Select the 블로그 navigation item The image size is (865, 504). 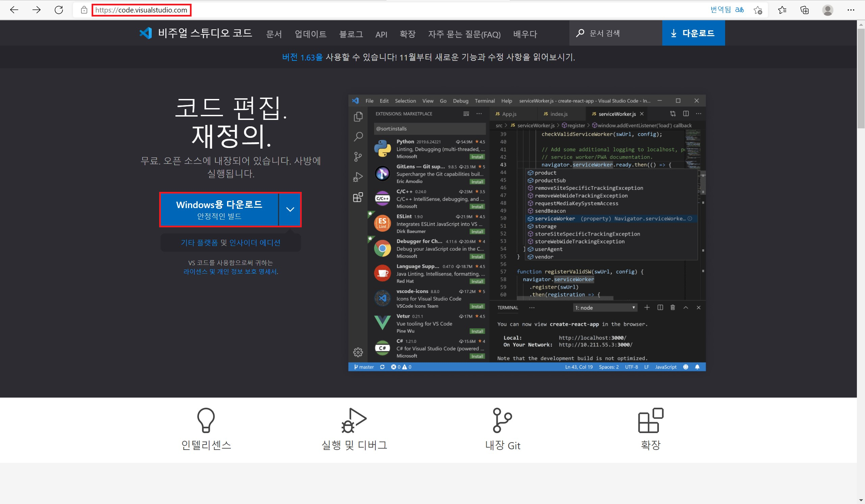pos(351,34)
